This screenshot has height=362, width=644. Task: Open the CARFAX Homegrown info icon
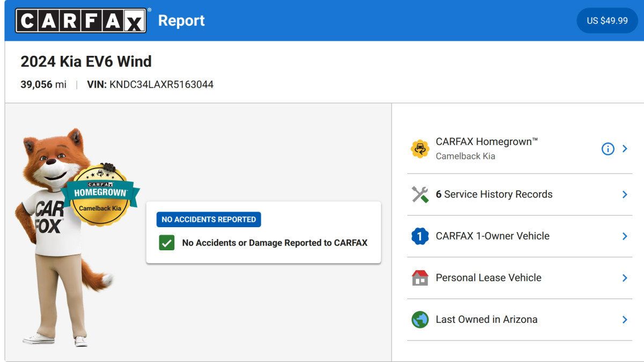coord(608,149)
